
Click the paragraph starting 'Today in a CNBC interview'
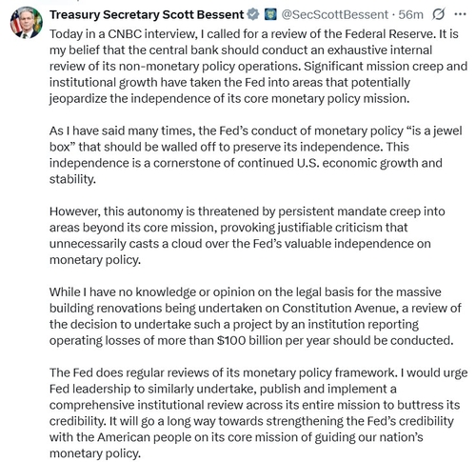(x=258, y=66)
